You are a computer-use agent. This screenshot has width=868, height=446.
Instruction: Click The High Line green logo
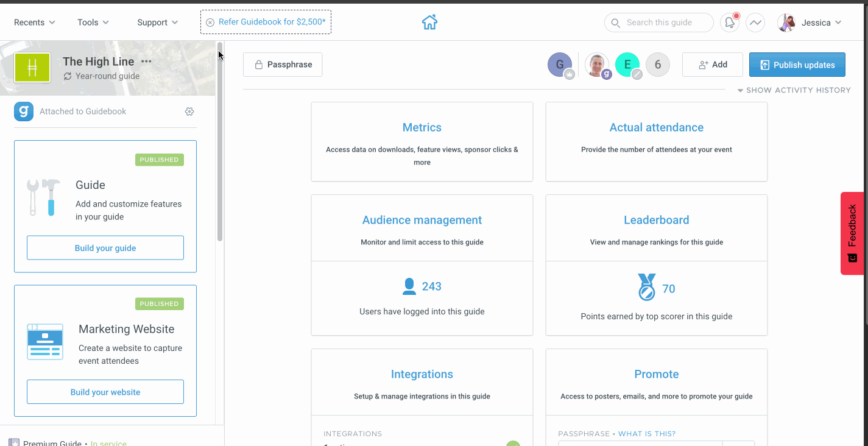pyautogui.click(x=32, y=68)
